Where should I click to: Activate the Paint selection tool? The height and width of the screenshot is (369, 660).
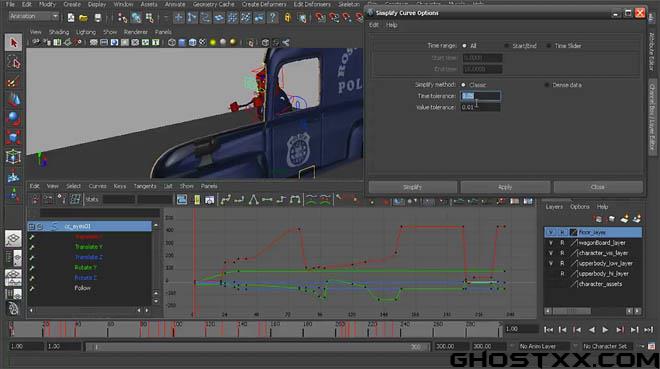pyautogui.click(x=13, y=82)
